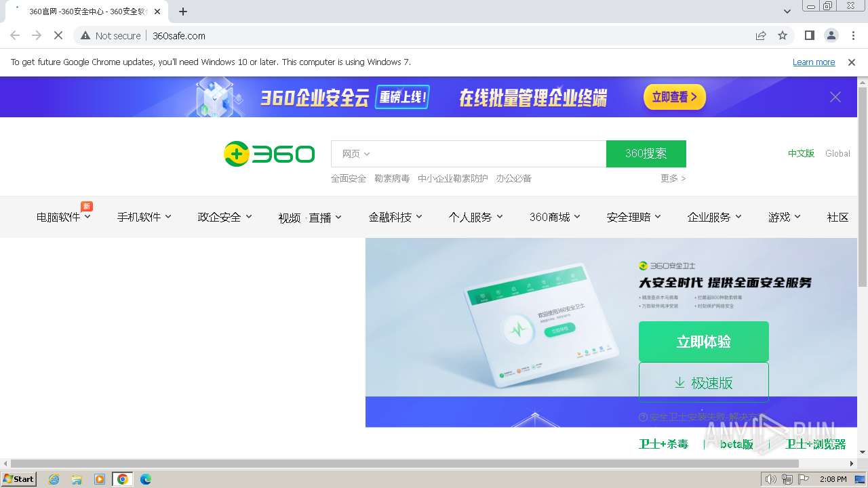Image resolution: width=868 pixels, height=488 pixels.
Task: Open the Not secure site info
Action: click(x=111, y=35)
